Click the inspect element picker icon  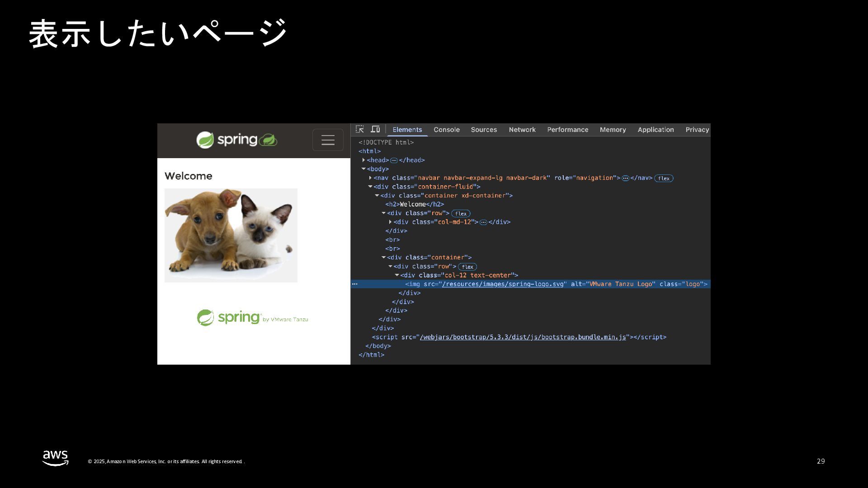pyautogui.click(x=360, y=129)
